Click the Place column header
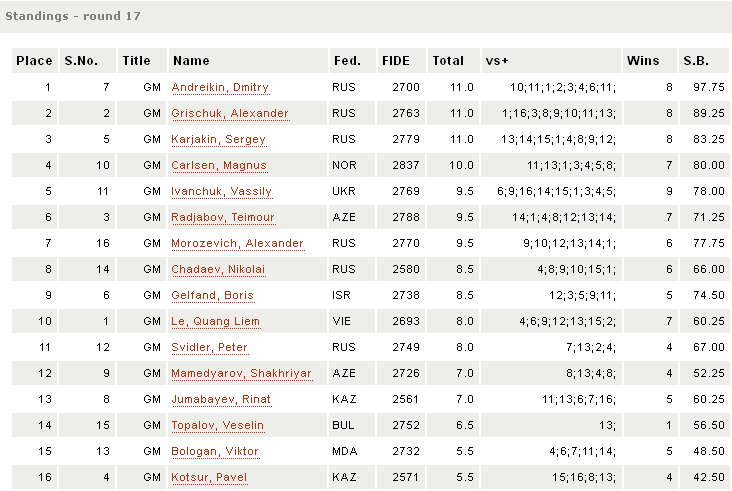Viewport: 732px width, 491px height. [x=34, y=61]
